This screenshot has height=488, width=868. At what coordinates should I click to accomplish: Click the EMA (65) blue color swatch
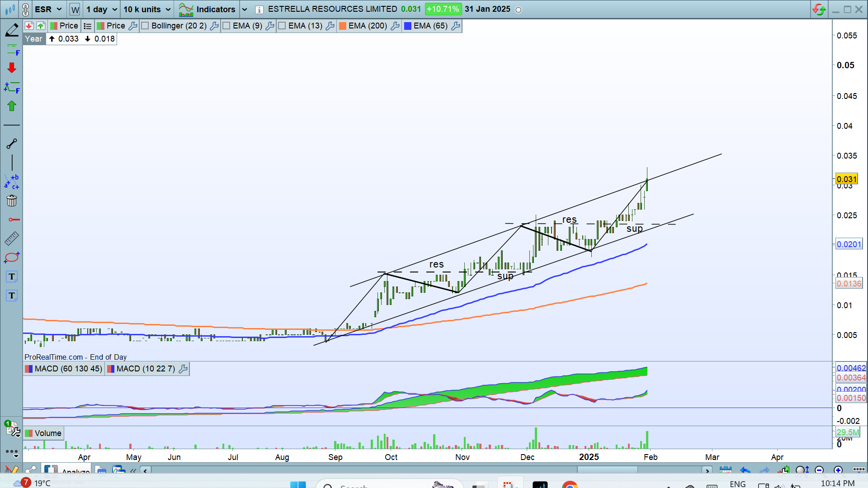[x=408, y=26]
